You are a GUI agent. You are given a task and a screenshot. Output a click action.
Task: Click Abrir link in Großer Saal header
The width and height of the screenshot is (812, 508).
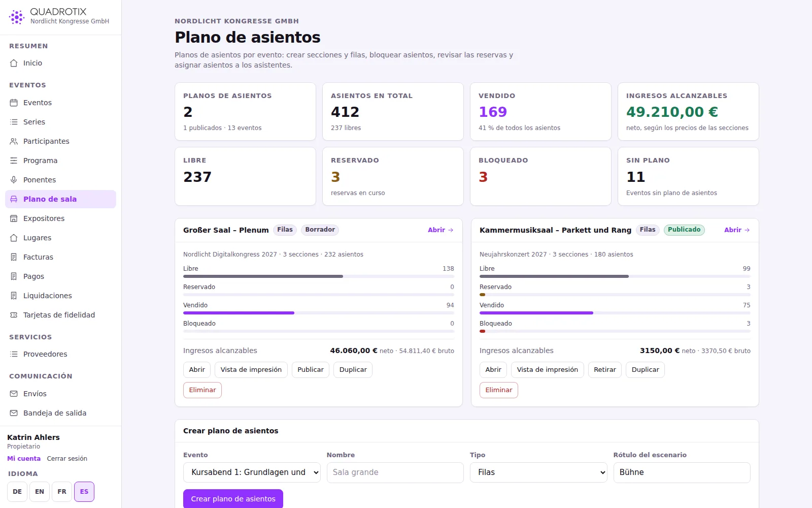(x=441, y=230)
